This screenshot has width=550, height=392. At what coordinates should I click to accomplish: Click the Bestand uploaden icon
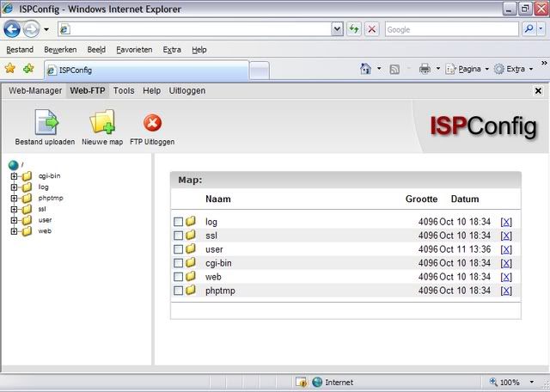click(x=45, y=123)
